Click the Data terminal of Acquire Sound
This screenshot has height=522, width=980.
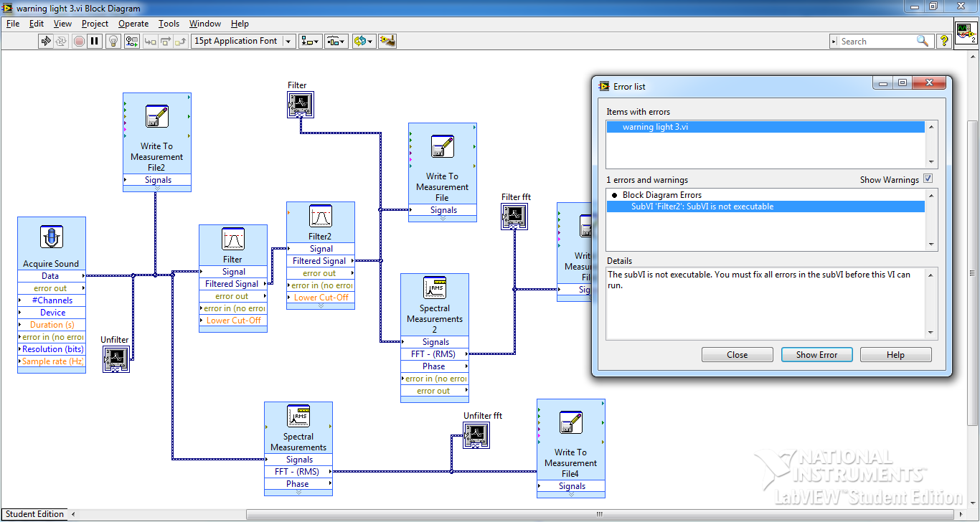51,276
